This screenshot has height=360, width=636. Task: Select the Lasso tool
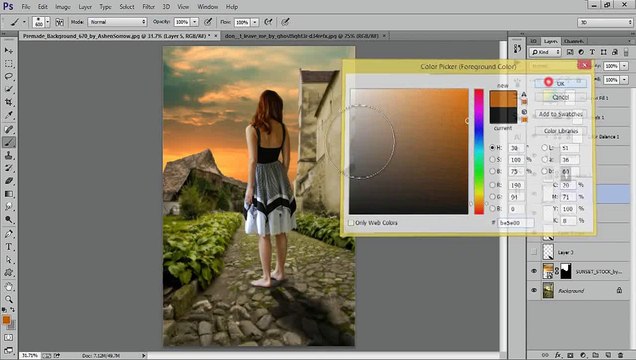click(9, 77)
